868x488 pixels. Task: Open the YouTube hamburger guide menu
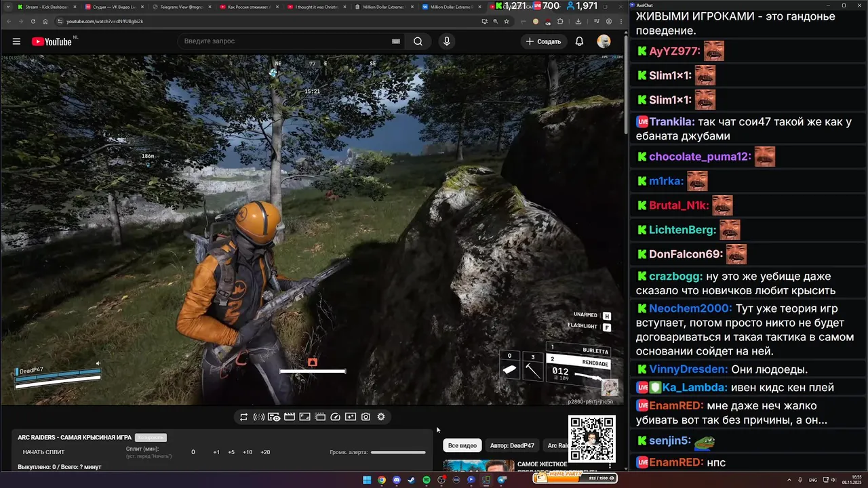click(16, 41)
